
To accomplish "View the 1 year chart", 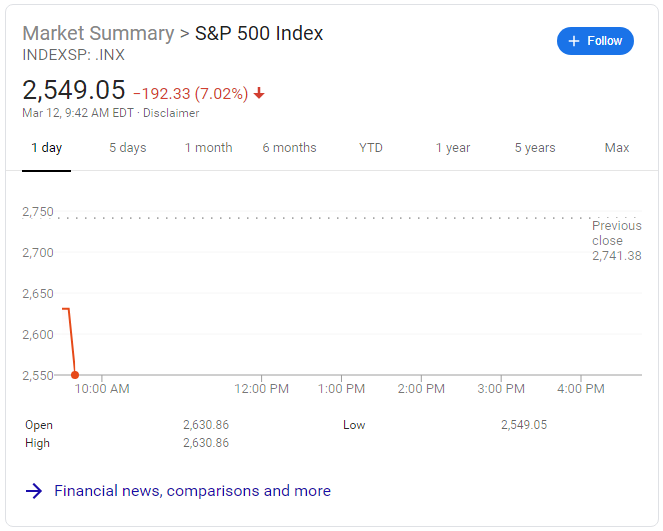I will 452,148.
